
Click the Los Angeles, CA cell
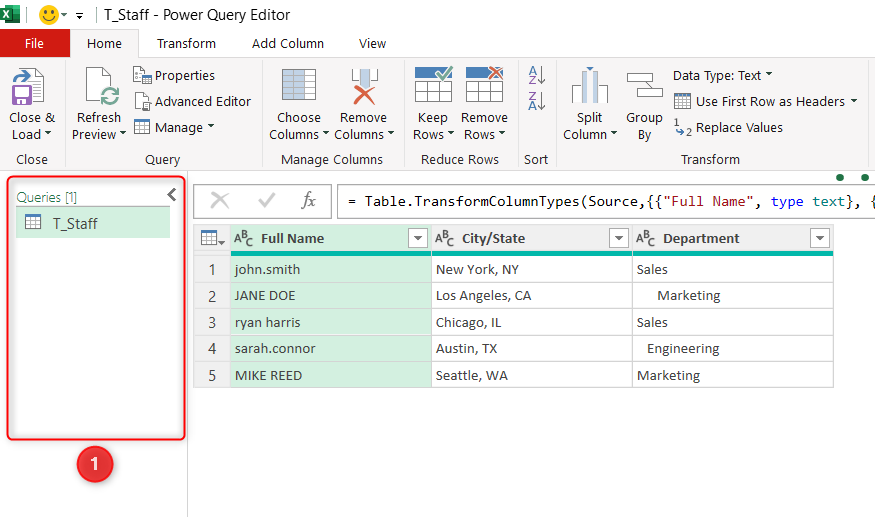pos(532,295)
